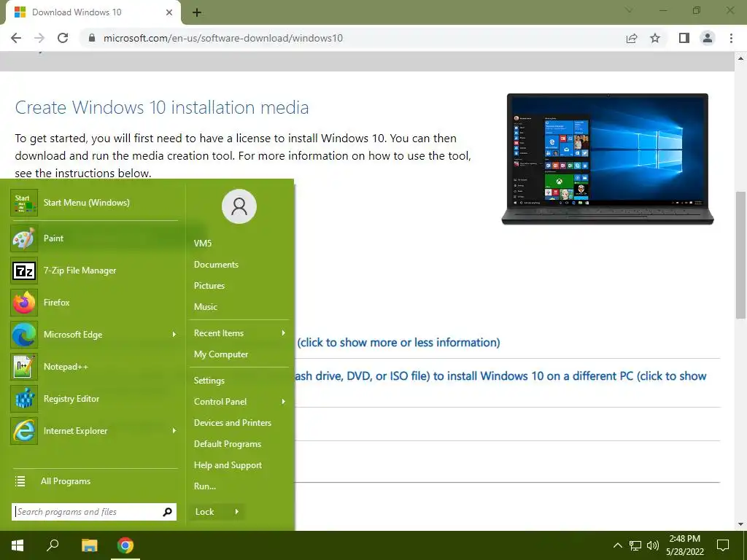This screenshot has width=747, height=560.
Task: Click the volume speaker tray icon
Action: coord(653,545)
